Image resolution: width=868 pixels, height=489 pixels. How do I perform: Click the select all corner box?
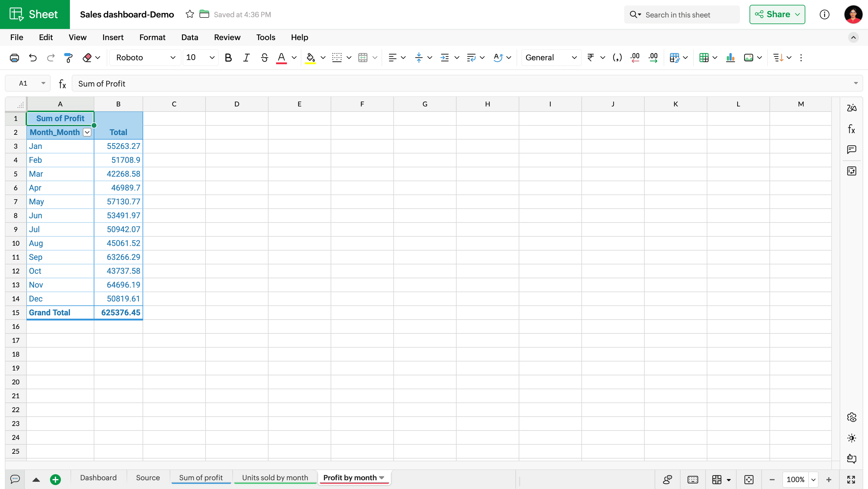click(16, 104)
